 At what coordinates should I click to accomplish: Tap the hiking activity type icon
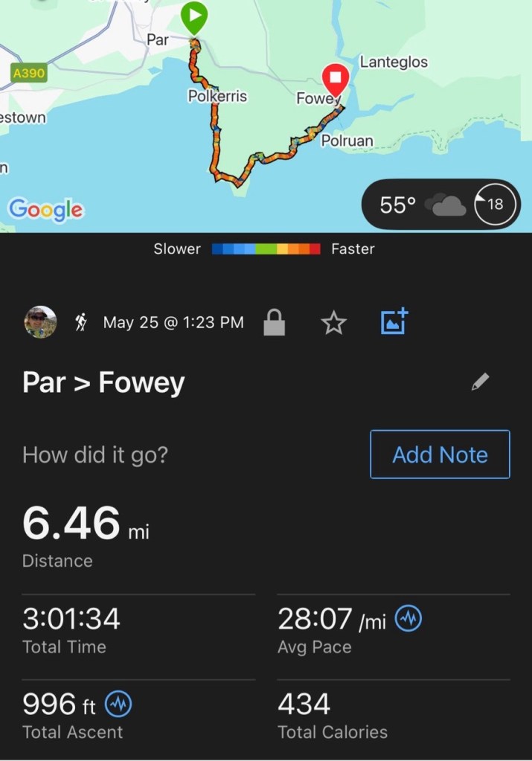(81, 323)
